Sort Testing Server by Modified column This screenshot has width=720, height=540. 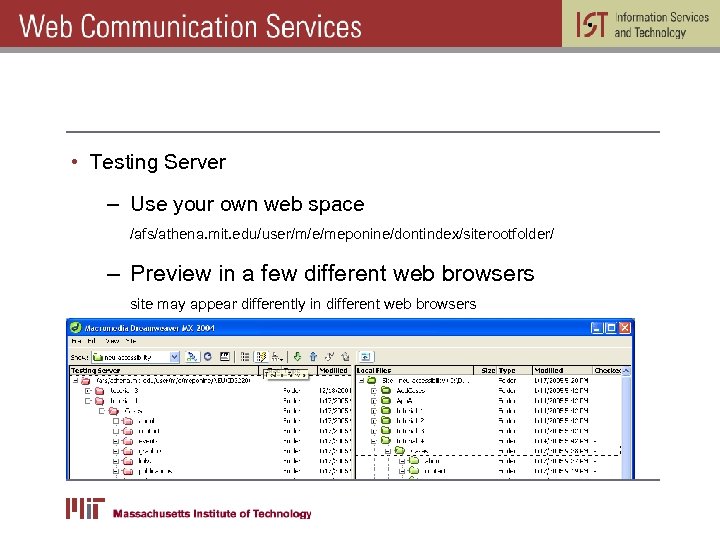click(x=335, y=370)
